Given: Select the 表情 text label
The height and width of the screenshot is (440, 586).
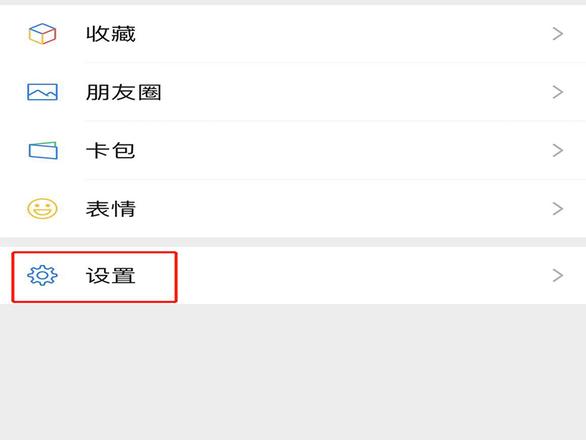Looking at the screenshot, I should pyautogui.click(x=111, y=209).
